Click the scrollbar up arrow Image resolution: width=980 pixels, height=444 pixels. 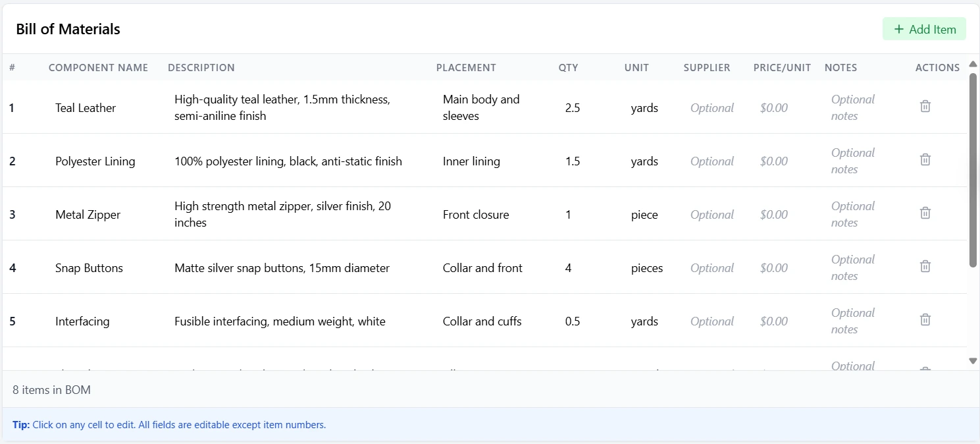pos(973,64)
